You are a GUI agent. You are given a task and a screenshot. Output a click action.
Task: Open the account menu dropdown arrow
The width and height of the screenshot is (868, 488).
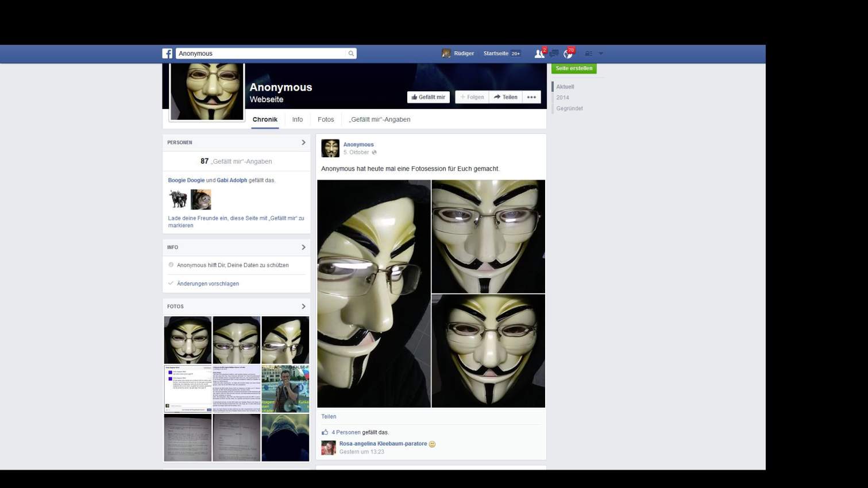tap(601, 53)
